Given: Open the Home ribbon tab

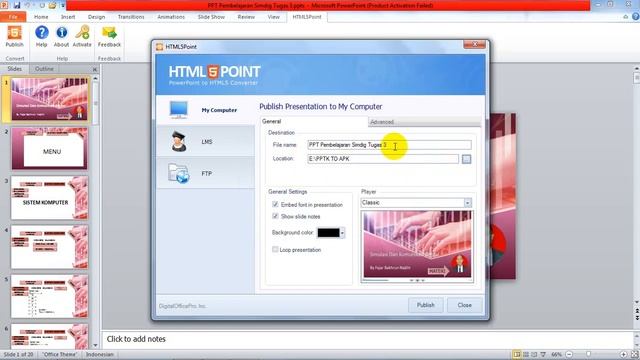Looking at the screenshot, I should (x=41, y=17).
